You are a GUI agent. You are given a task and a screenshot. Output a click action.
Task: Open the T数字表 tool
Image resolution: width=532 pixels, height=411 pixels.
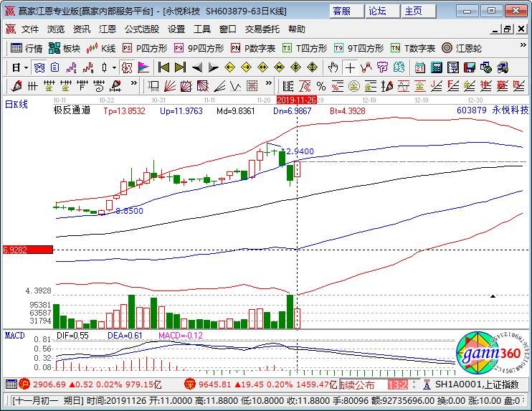tap(413, 49)
